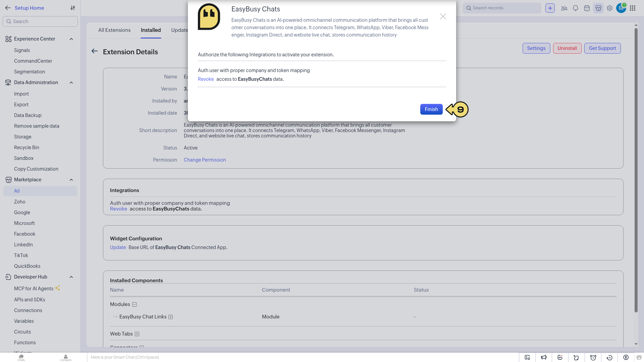Open the announcements megaphone icon

click(x=544, y=358)
